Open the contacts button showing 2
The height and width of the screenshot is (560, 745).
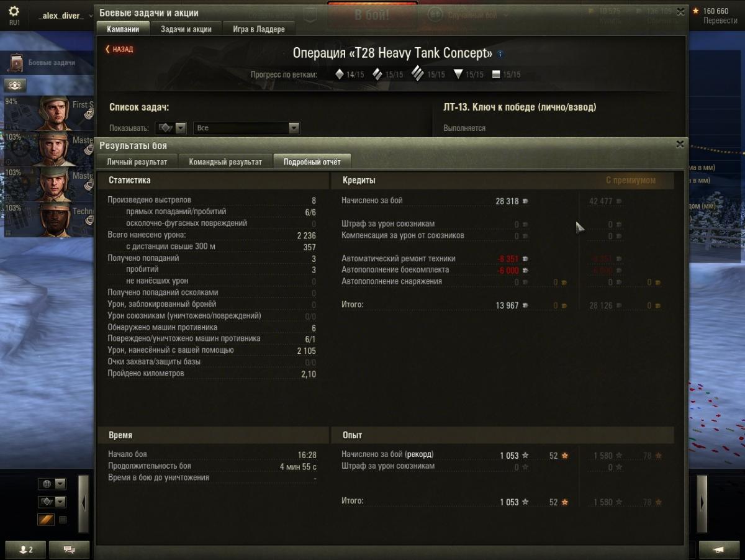click(x=26, y=549)
